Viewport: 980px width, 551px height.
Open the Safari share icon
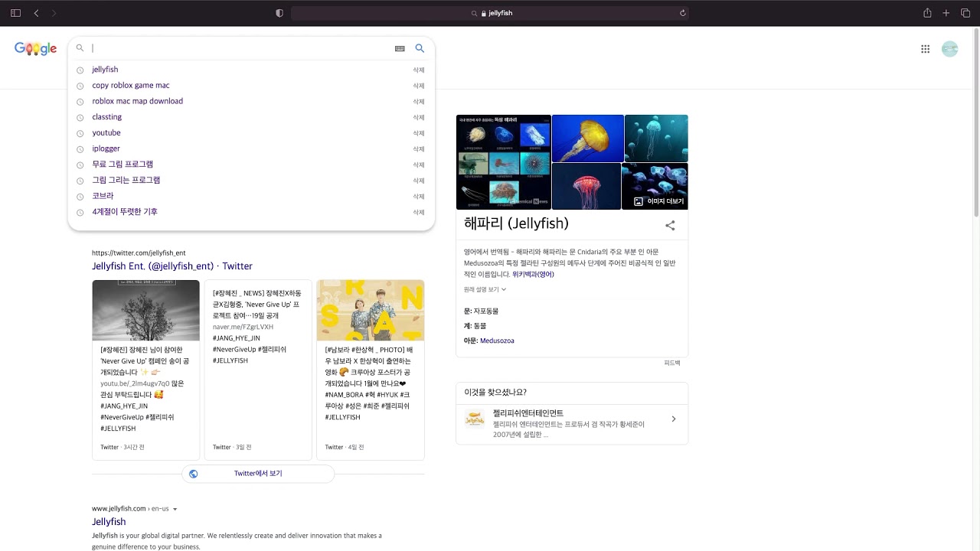pos(927,13)
